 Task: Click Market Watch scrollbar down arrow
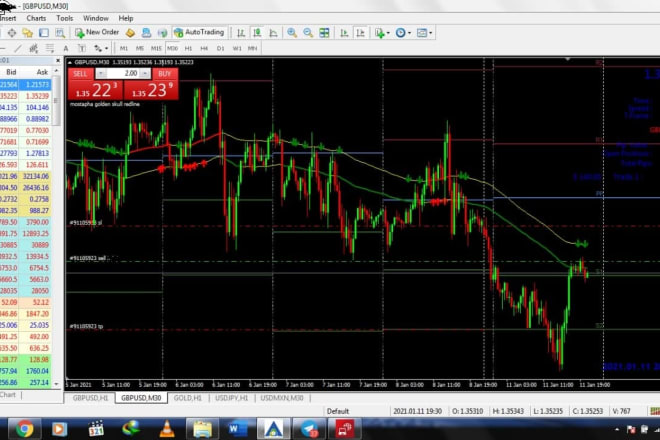tap(57, 384)
